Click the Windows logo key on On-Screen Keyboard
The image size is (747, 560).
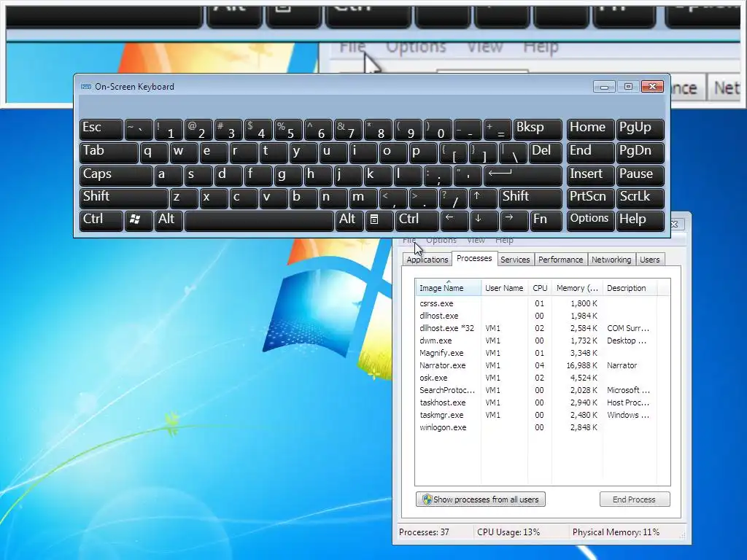pyautogui.click(x=139, y=220)
